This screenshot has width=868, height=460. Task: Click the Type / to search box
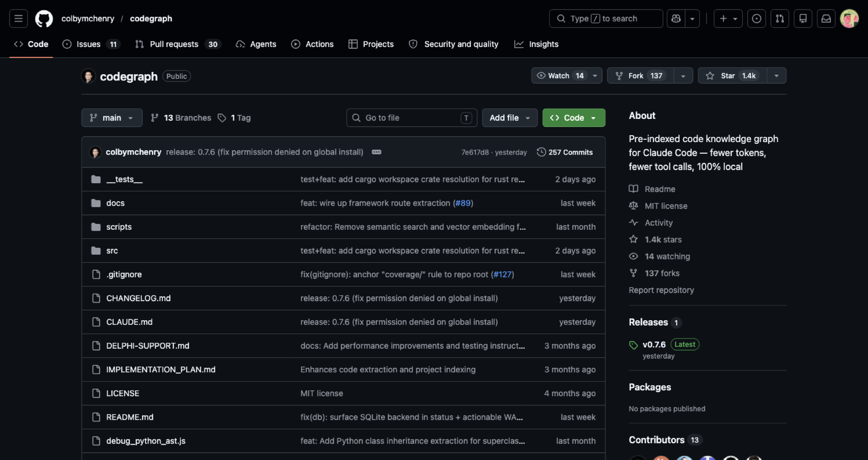[606, 19]
